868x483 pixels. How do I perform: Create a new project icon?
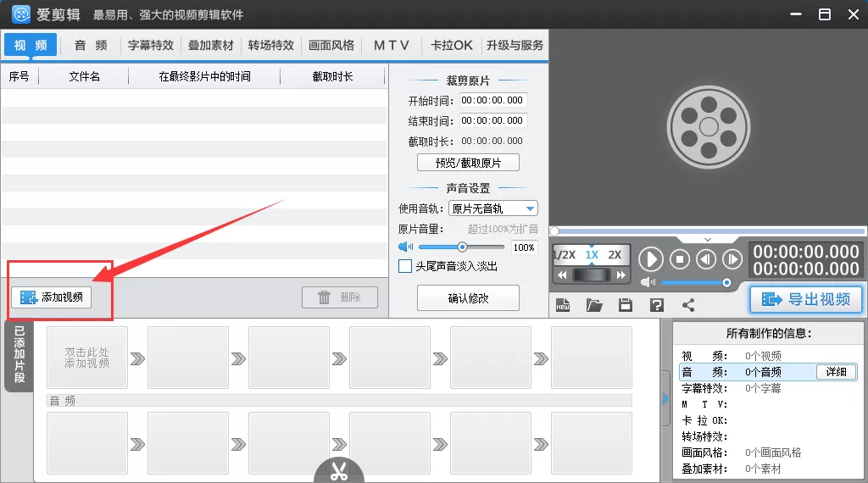click(x=563, y=305)
